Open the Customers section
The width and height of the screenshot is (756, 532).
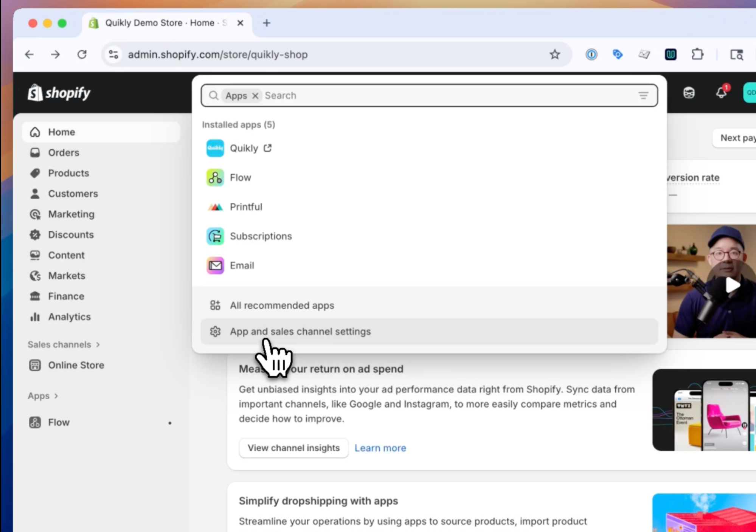pos(73,193)
